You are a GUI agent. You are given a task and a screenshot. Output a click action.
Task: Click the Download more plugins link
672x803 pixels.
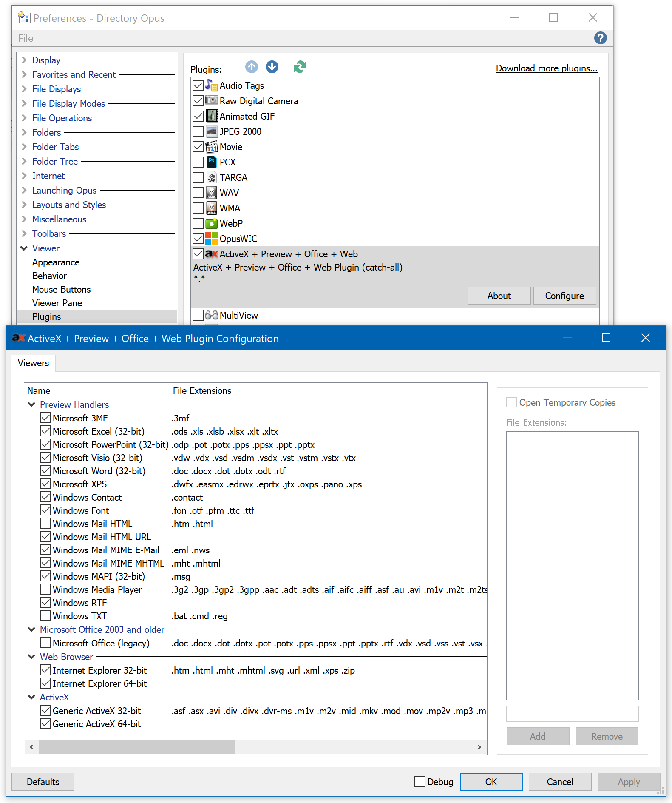point(546,68)
